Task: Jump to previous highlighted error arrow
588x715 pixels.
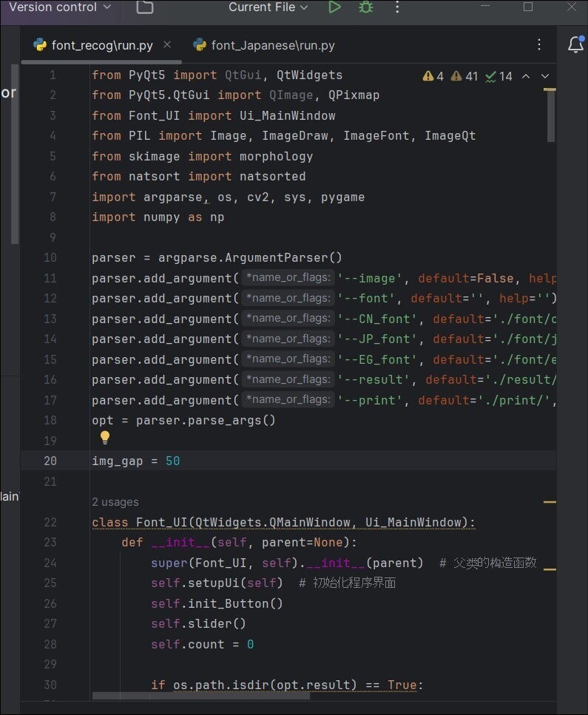Action: click(x=526, y=76)
